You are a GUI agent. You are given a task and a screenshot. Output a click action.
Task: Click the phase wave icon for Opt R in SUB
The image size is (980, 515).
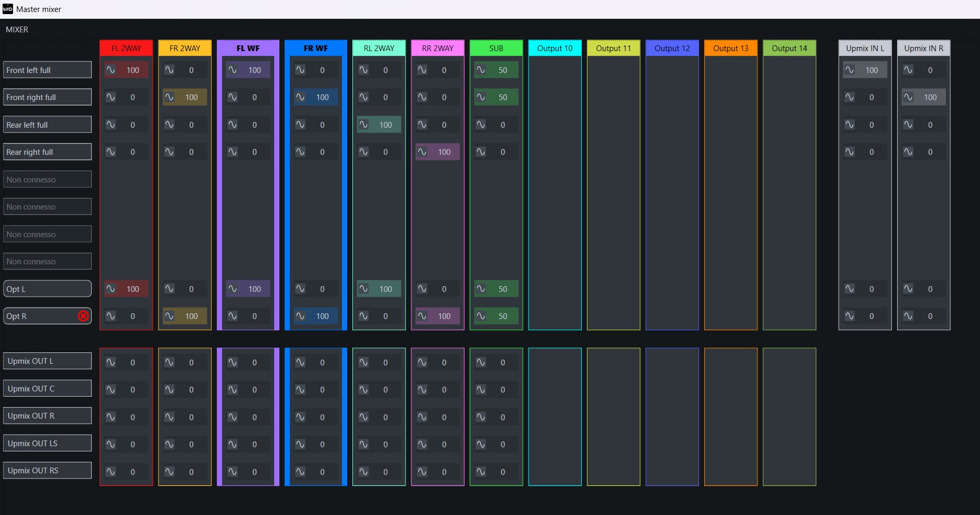pyautogui.click(x=481, y=316)
